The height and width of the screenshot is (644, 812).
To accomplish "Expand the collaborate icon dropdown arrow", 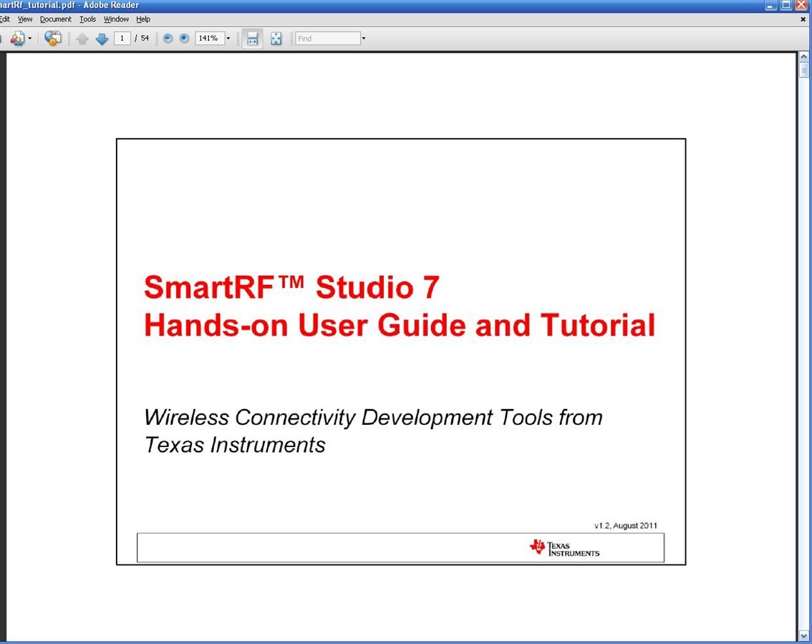I will pos(29,39).
